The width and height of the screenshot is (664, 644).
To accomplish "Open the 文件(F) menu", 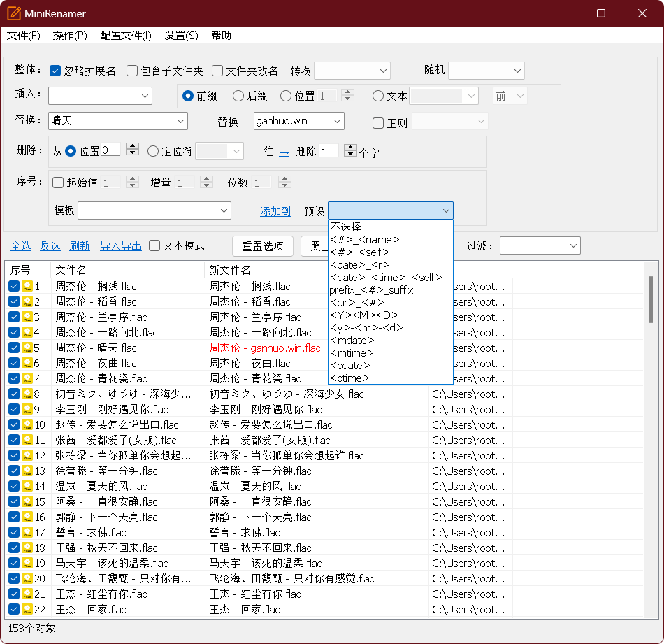I will 24,35.
